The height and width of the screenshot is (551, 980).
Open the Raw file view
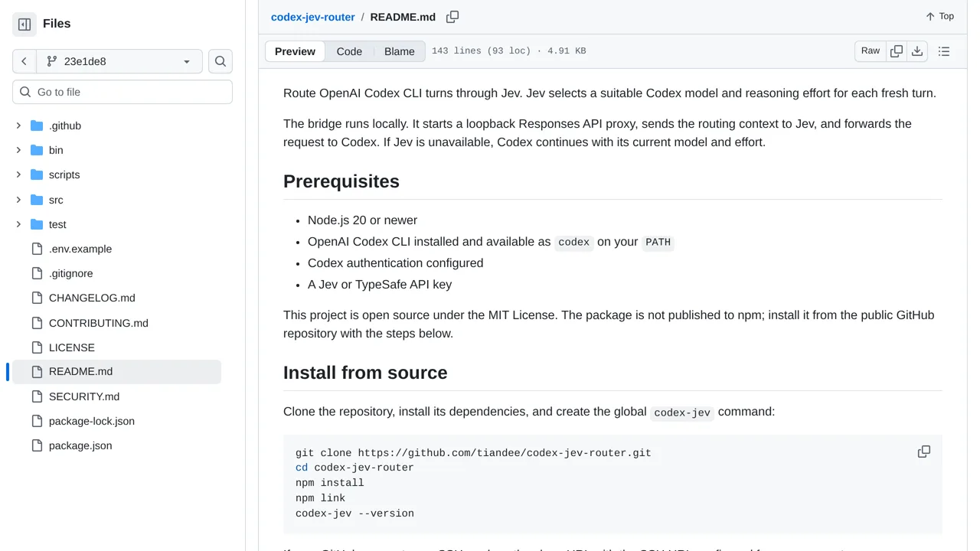click(x=871, y=51)
